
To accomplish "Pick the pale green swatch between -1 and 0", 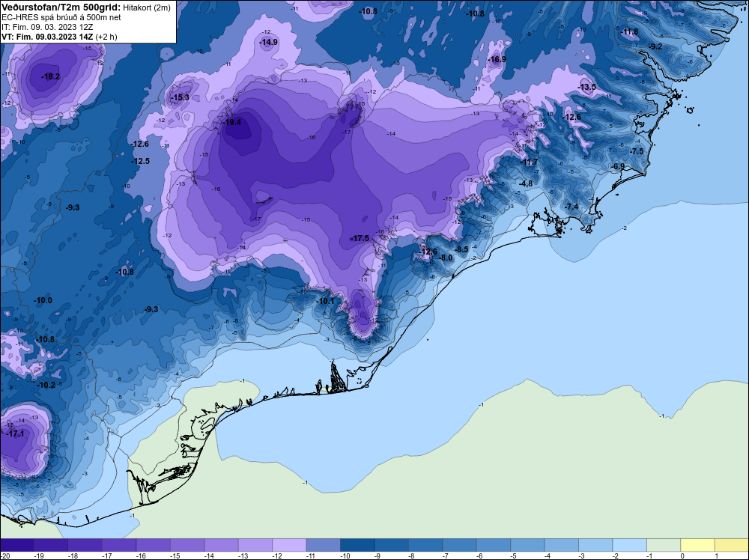I will 664,545.
